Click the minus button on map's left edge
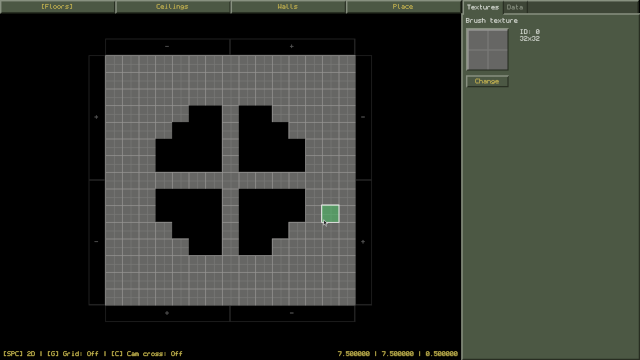 [x=97, y=242]
